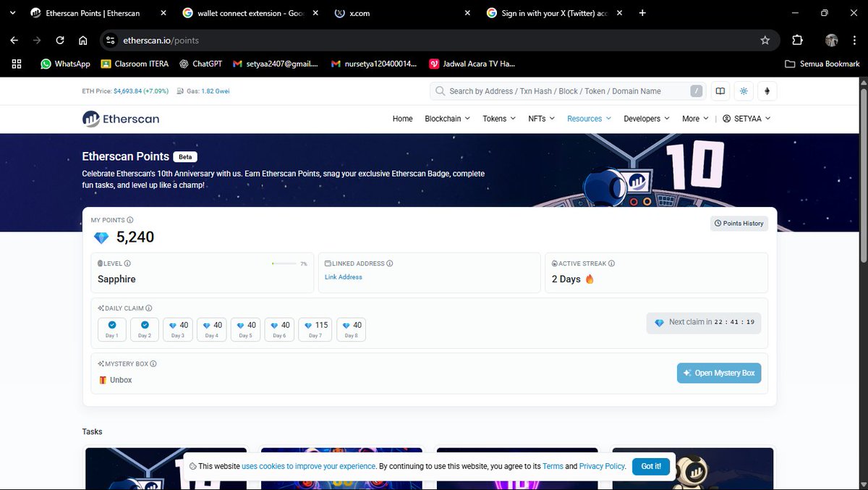Click info icon beside MYSTERY BOX

coord(153,364)
